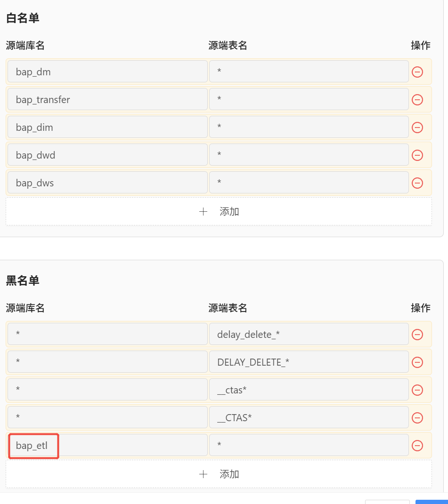Delete the bap_dim whitelist entry
Image resolution: width=448 pixels, height=504 pixels.
click(417, 128)
